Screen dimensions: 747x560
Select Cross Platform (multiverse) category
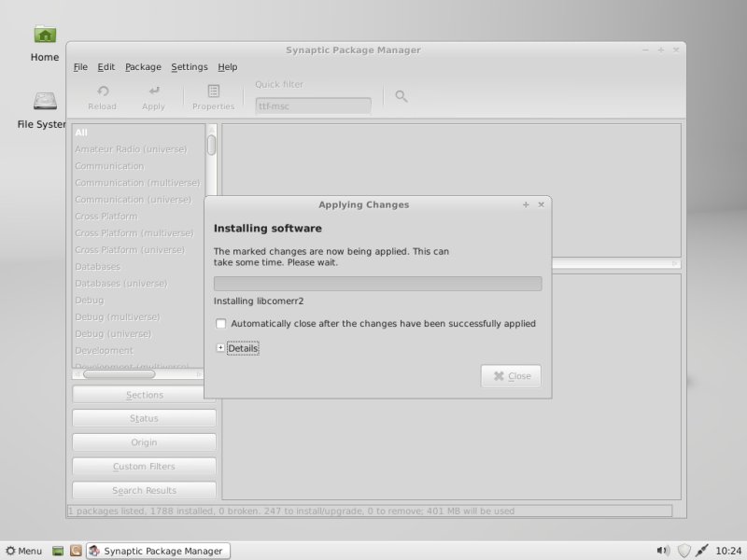click(138, 233)
